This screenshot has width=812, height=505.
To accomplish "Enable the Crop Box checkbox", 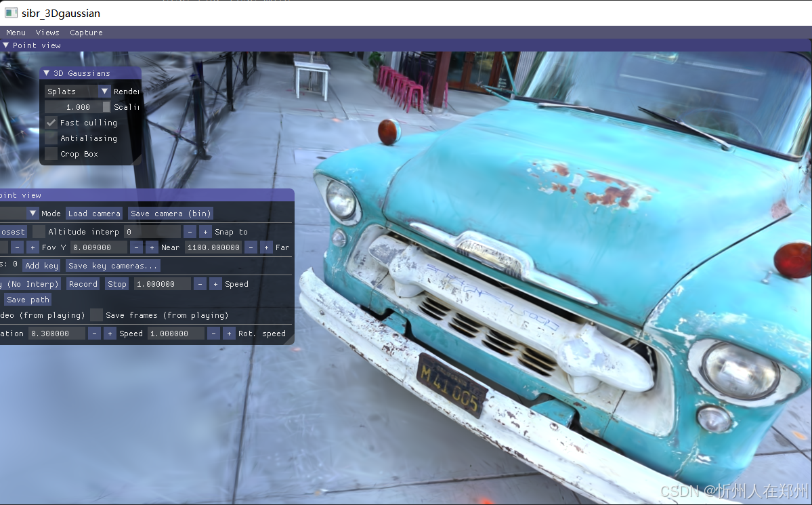I will click(51, 154).
